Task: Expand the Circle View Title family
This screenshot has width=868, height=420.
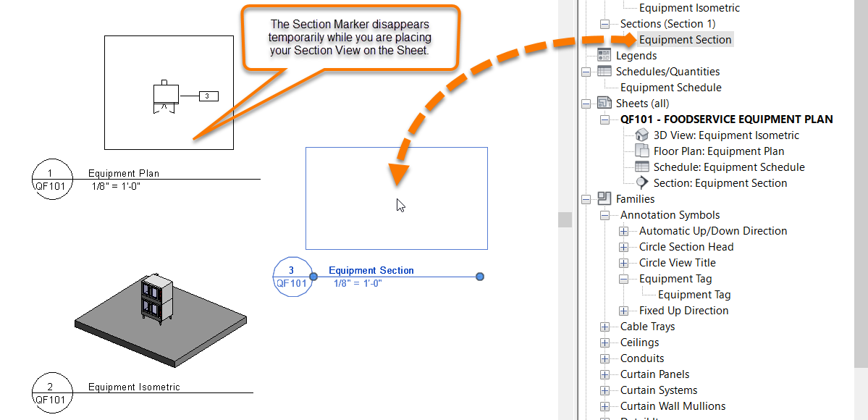Action: point(624,262)
